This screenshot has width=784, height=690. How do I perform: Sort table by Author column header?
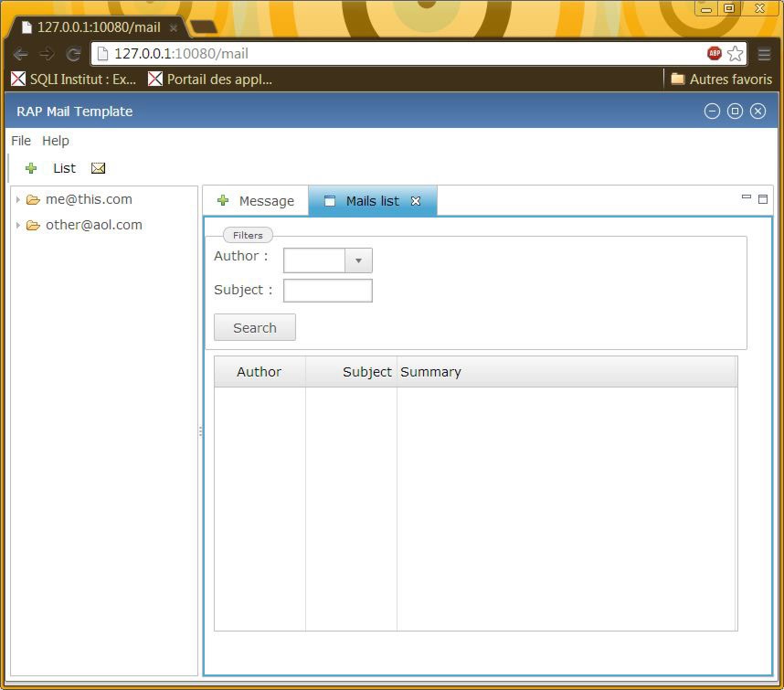pos(259,372)
